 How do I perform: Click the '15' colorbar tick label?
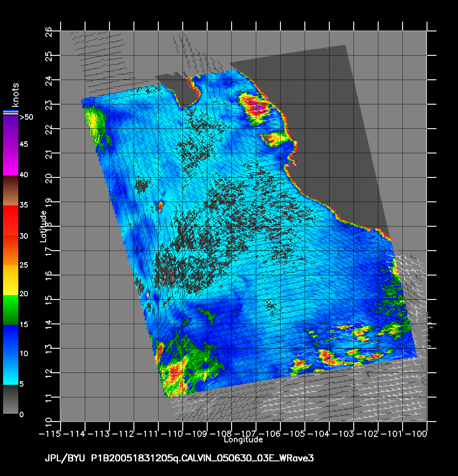tap(24, 324)
